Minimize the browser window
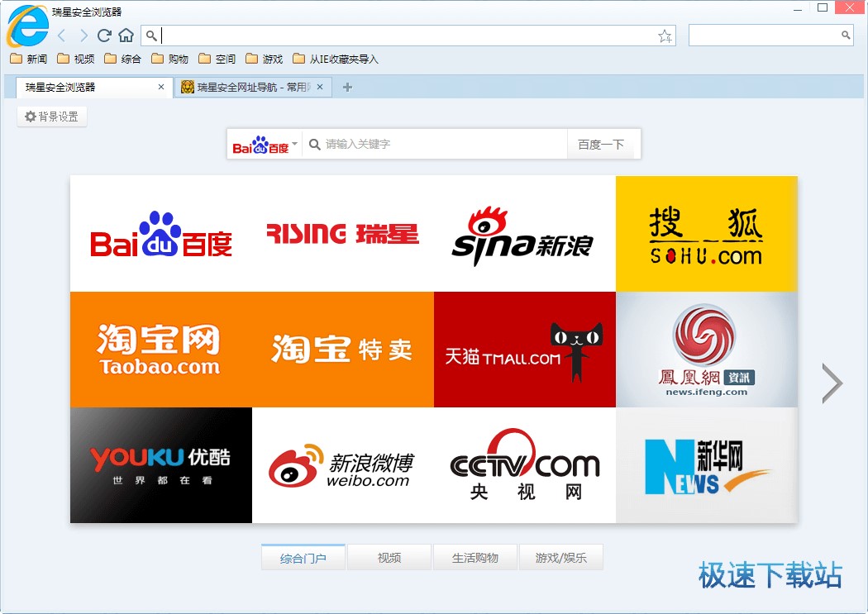 coord(798,9)
